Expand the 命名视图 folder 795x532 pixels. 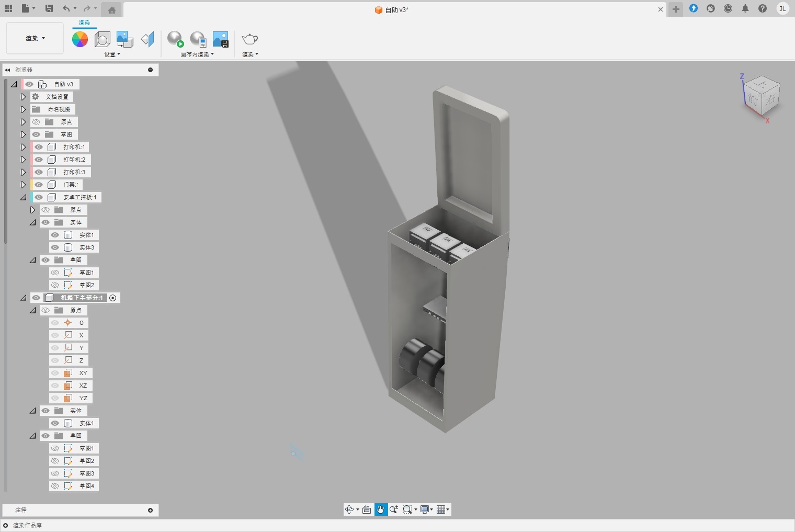(23, 109)
